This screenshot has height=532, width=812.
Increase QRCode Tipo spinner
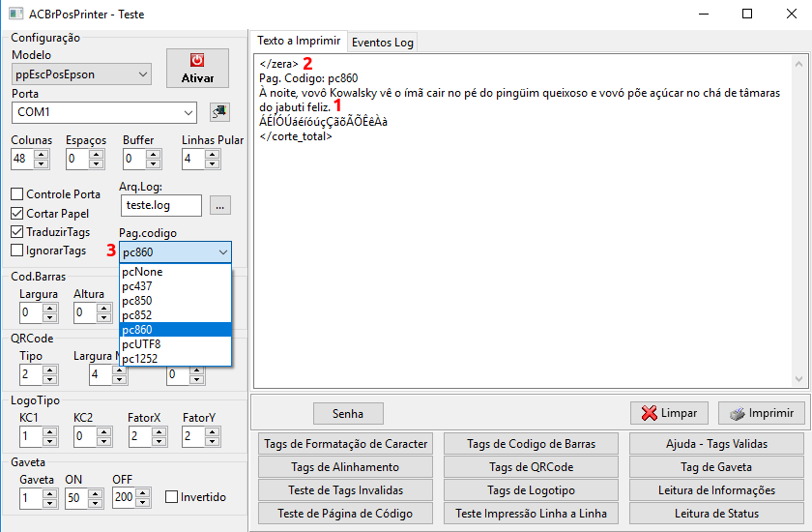coord(49,369)
